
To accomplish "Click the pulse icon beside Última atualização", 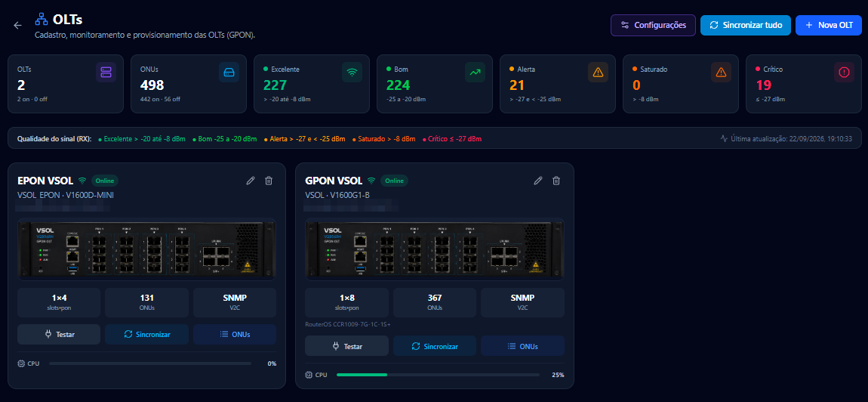I will point(724,138).
